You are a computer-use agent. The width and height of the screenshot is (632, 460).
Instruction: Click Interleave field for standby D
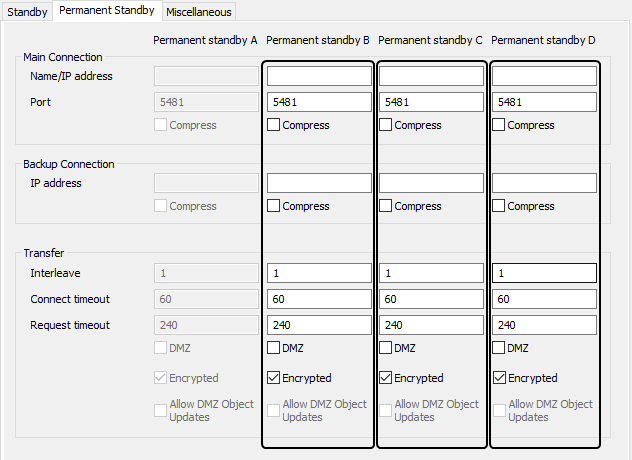pyautogui.click(x=544, y=273)
